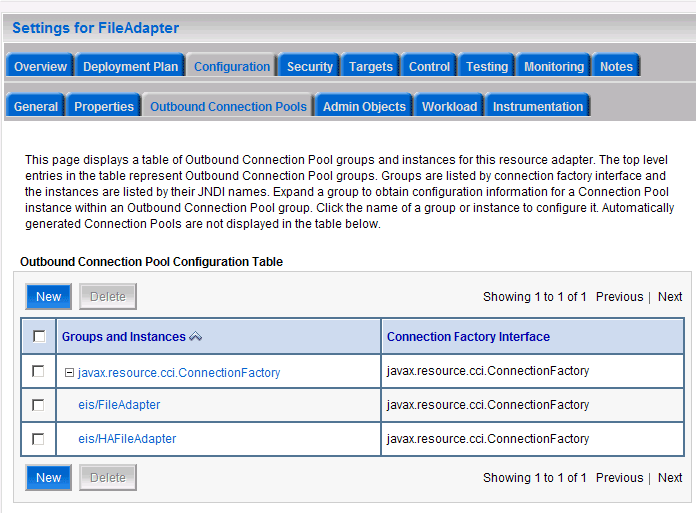Open the Overview tab
Viewport: 696px width, 513px height.
(x=40, y=66)
